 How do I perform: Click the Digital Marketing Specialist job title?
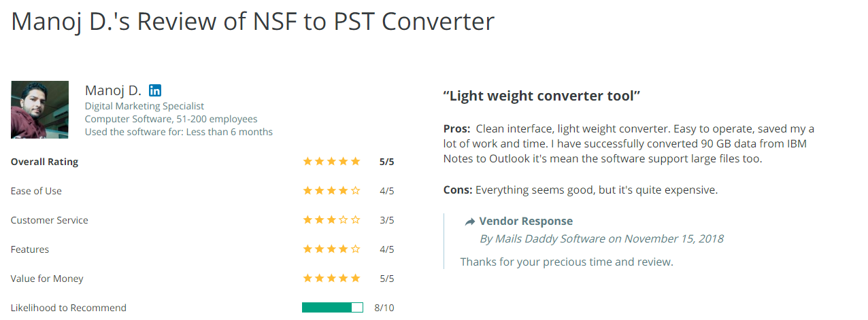pyautogui.click(x=144, y=106)
